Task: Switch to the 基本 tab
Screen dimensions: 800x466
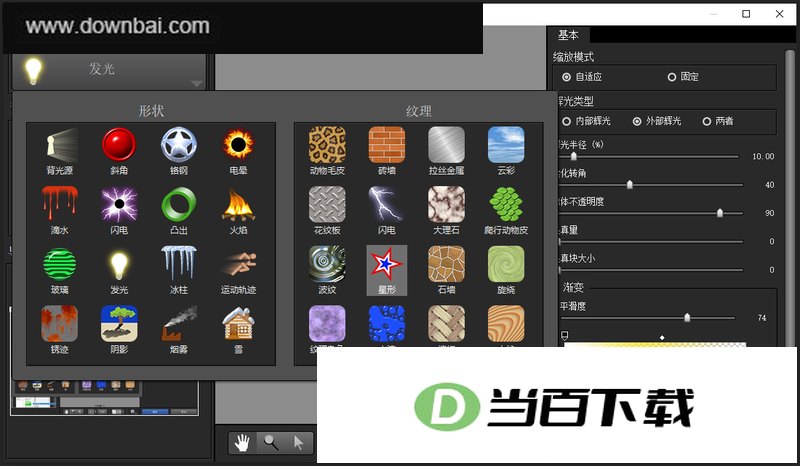Action: 568,35
